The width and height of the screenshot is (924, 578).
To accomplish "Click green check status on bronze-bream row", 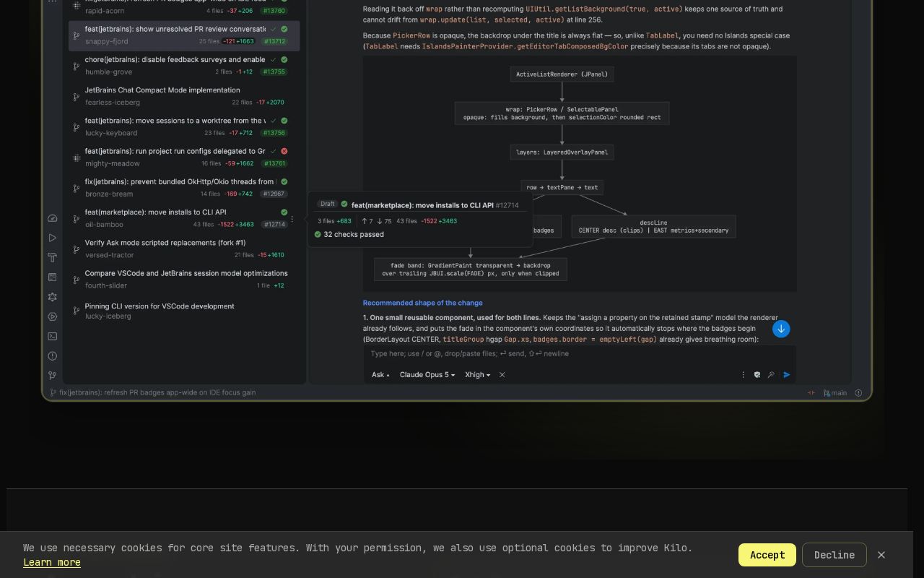I will pos(284,181).
